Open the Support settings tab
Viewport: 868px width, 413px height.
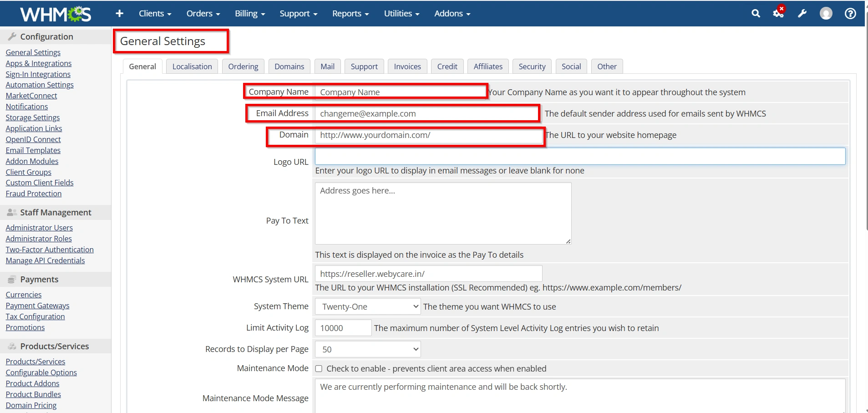click(x=364, y=66)
